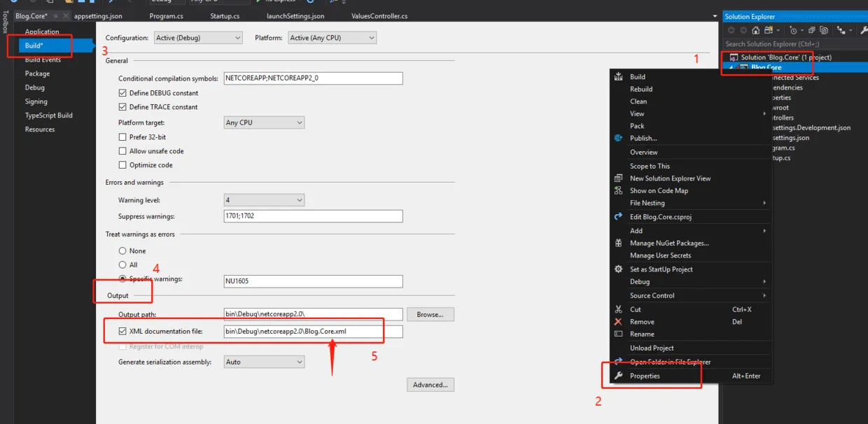Image resolution: width=868 pixels, height=424 pixels.
Task: Choose Manage User Secrets from the context menu
Action: pyautogui.click(x=660, y=255)
